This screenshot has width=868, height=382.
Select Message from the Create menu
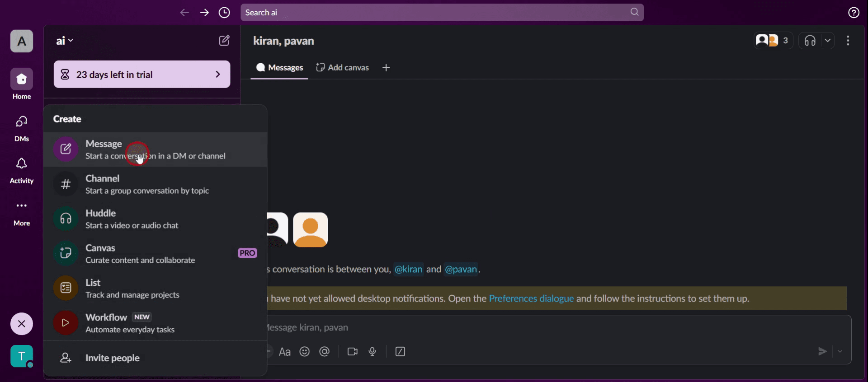pos(155,149)
